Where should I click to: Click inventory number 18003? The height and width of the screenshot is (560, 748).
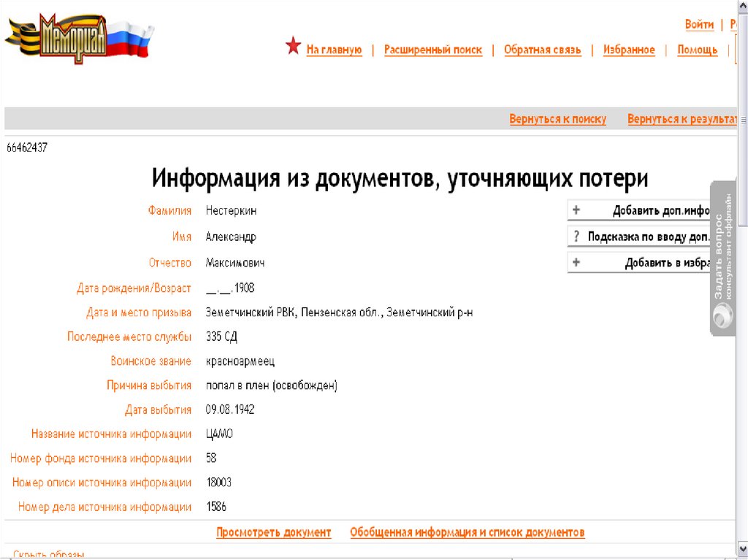[x=218, y=483]
